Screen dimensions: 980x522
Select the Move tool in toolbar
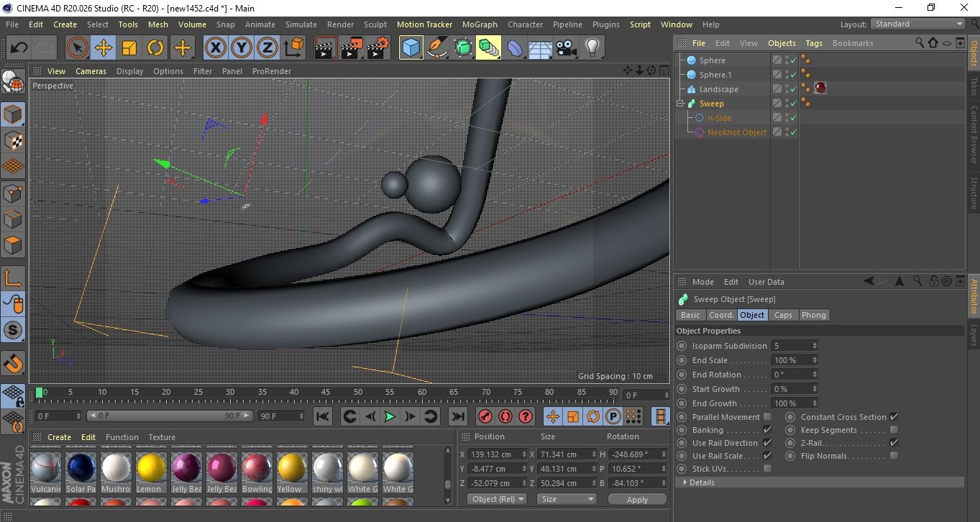pos(104,48)
